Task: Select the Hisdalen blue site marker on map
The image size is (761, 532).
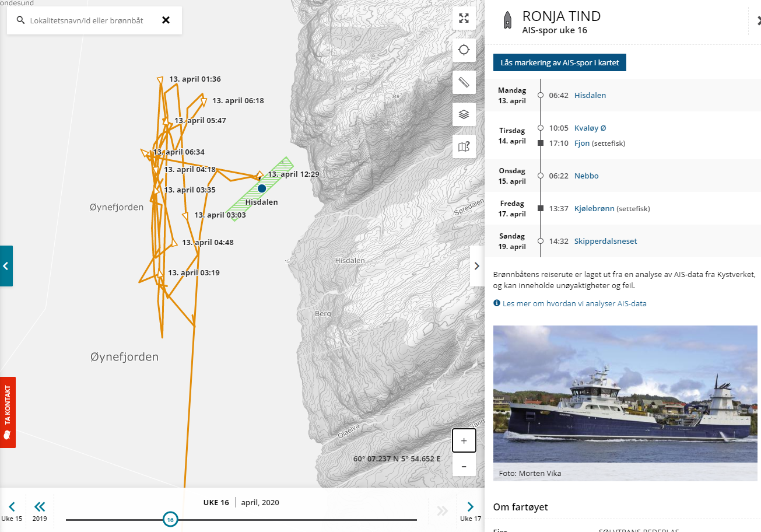Action: 262,188
